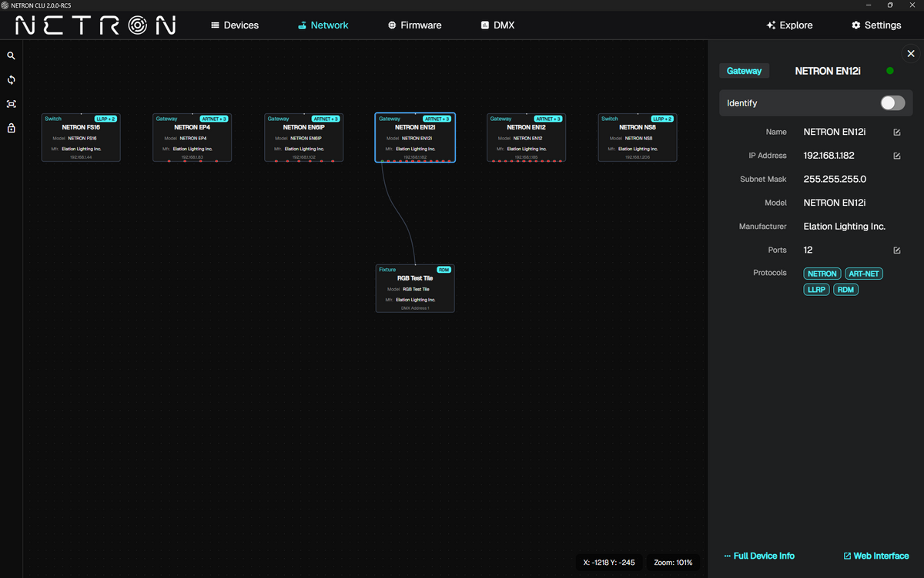Edit the Ports value with pencil icon
924x578 pixels.
click(897, 250)
